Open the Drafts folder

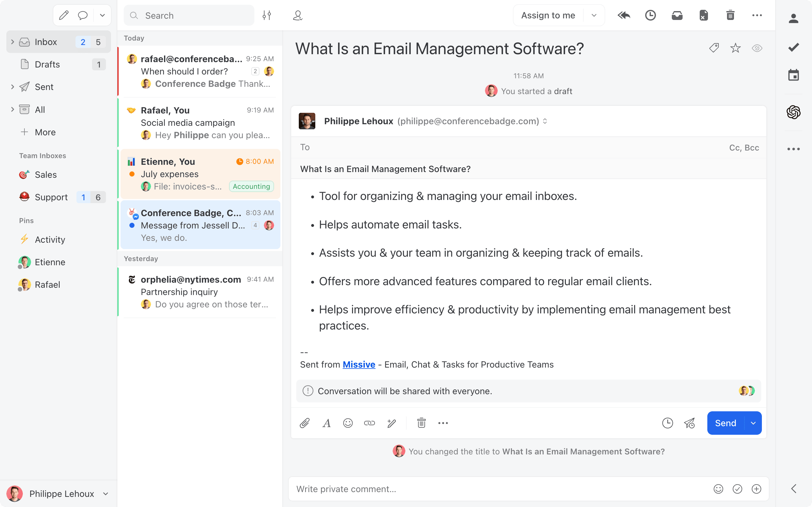point(47,64)
